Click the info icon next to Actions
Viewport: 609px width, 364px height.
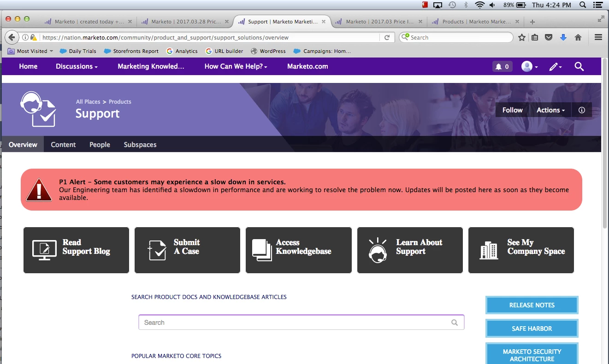point(582,110)
